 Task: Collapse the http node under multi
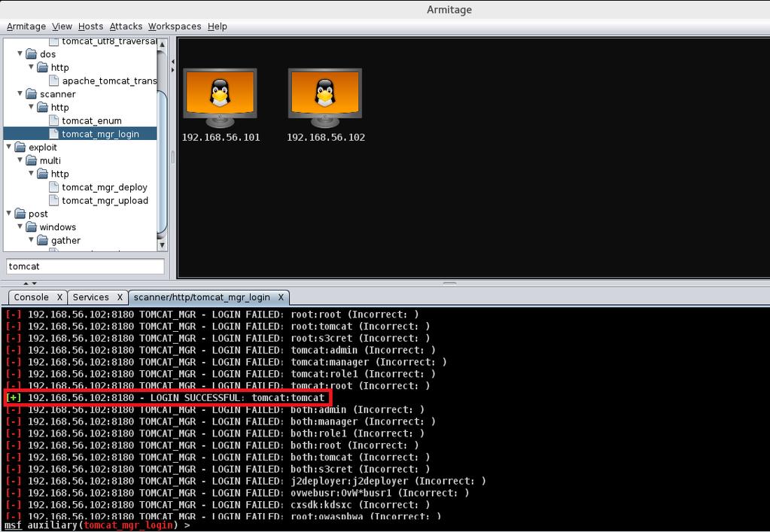click(x=32, y=173)
